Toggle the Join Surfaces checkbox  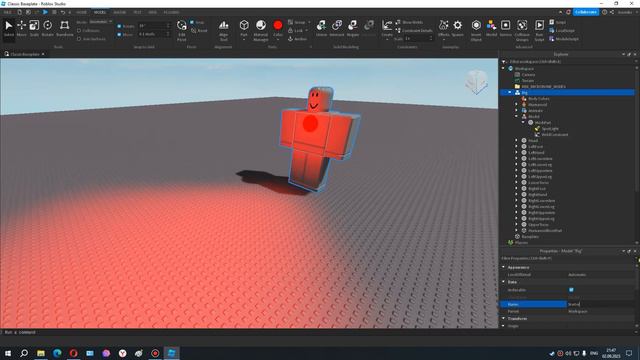pos(79,39)
